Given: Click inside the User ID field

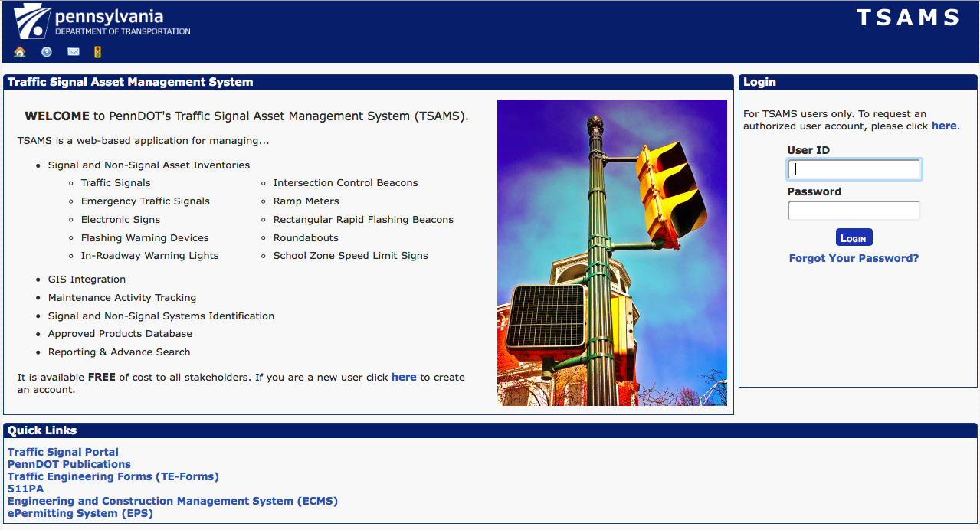Looking at the screenshot, I should [x=854, y=169].
